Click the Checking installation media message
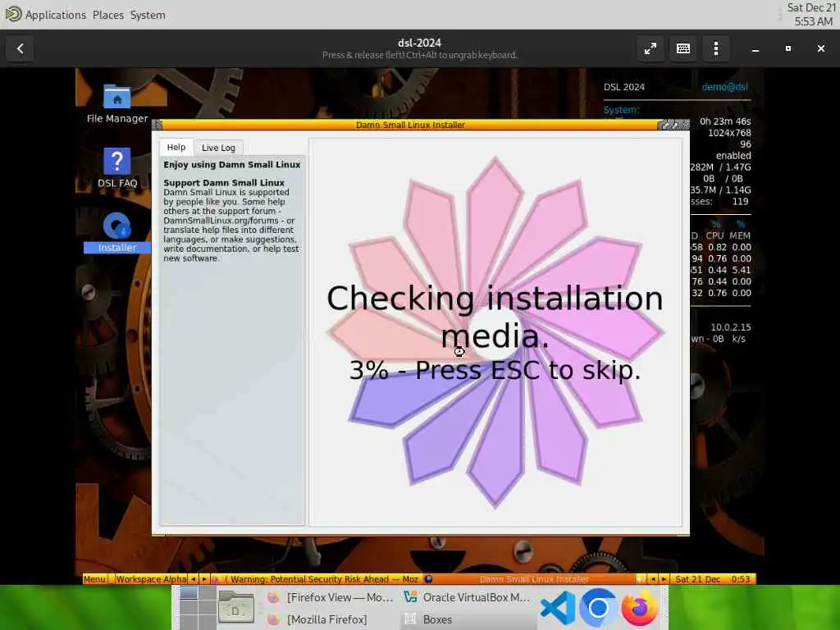The image size is (840, 630). tap(495, 317)
